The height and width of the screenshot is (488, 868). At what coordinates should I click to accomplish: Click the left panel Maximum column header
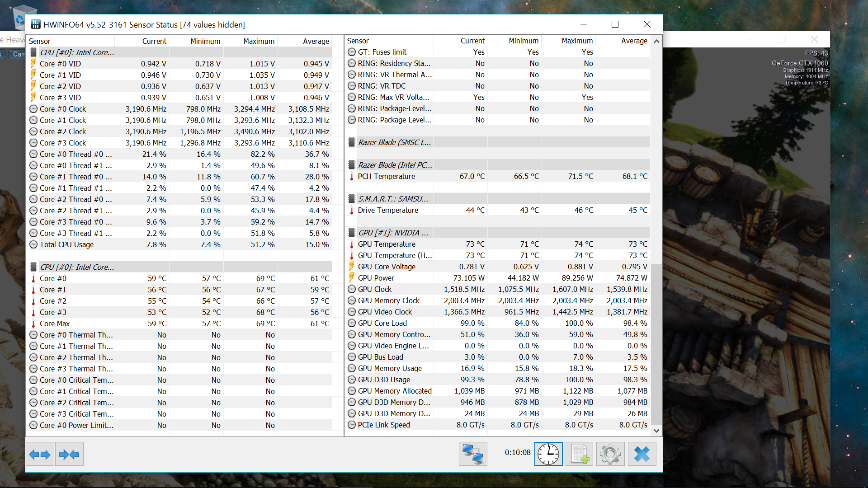point(250,41)
